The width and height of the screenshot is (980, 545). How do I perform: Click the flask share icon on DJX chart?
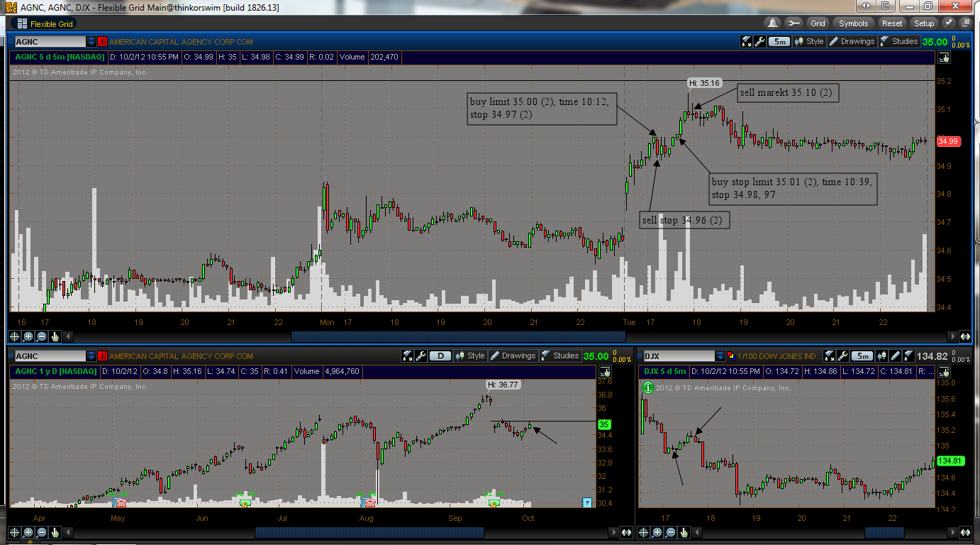(x=828, y=356)
